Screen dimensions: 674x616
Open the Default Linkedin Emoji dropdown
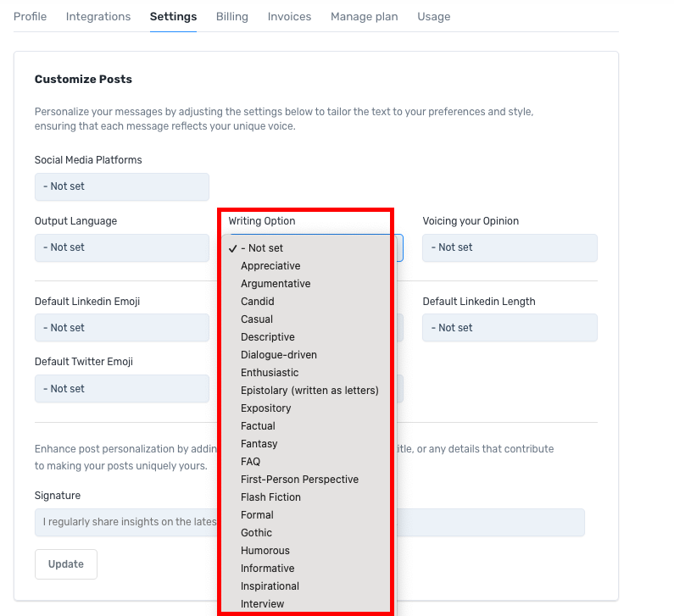pos(121,328)
